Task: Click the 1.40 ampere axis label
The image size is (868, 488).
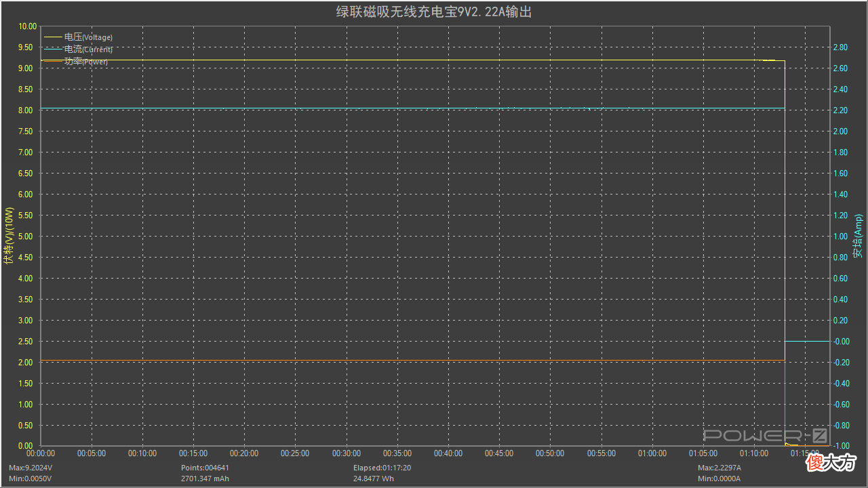Action: [x=840, y=195]
